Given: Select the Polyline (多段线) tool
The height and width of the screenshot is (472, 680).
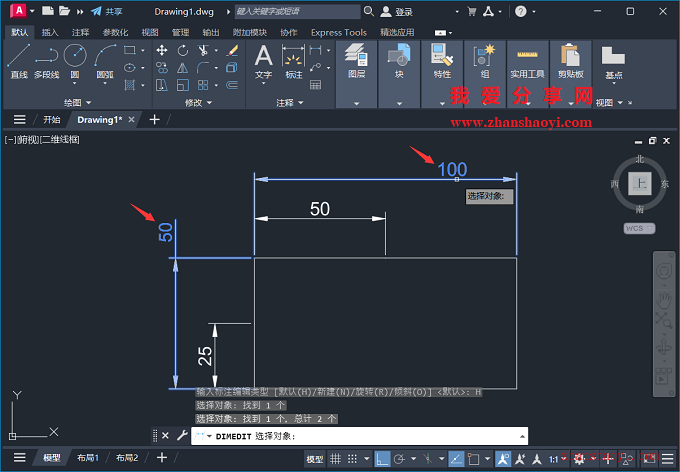Looking at the screenshot, I should click(46, 61).
